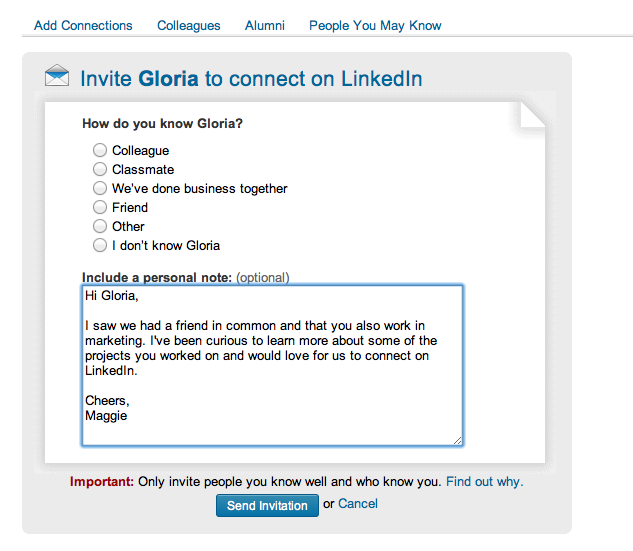The width and height of the screenshot is (633, 551).
Task: Switch to the Colleagues tab
Action: (189, 25)
